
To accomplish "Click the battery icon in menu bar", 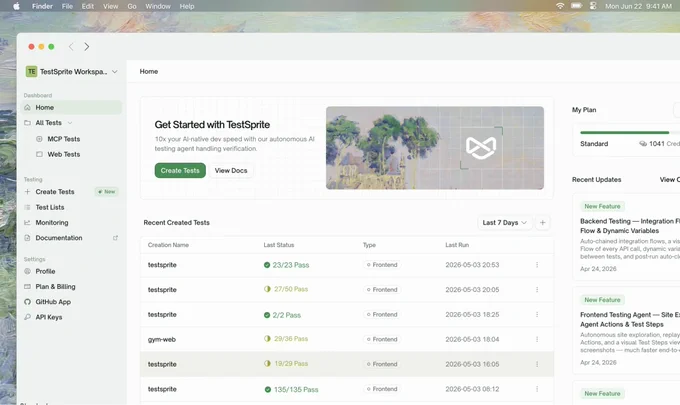I will click(x=576, y=6).
